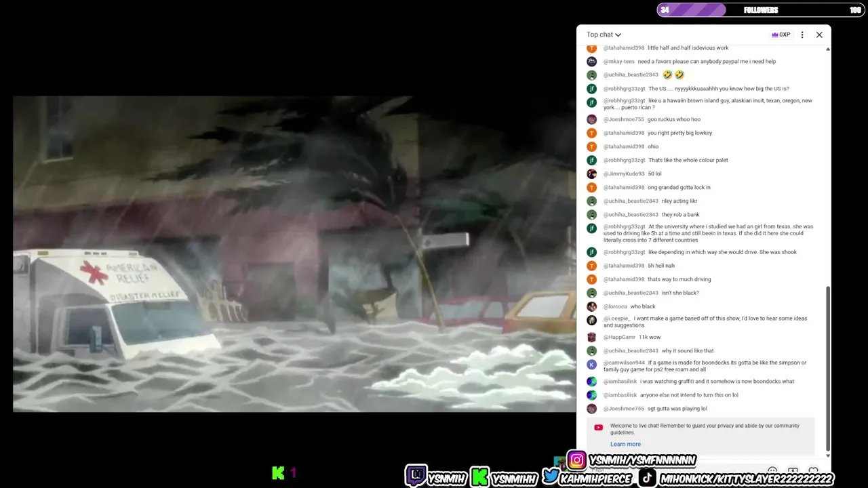Click avatar beside 'Thats like the whole colour palet'
The image size is (868, 488).
pyautogui.click(x=592, y=160)
